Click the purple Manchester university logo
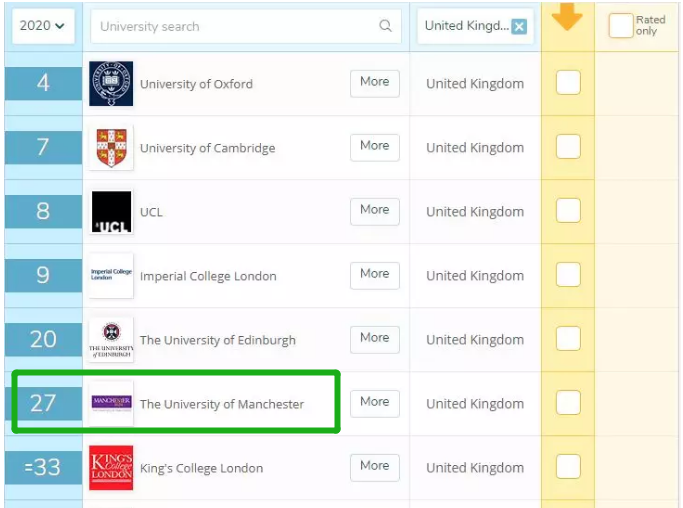Image resolution: width=683 pixels, height=508 pixels. click(110, 403)
